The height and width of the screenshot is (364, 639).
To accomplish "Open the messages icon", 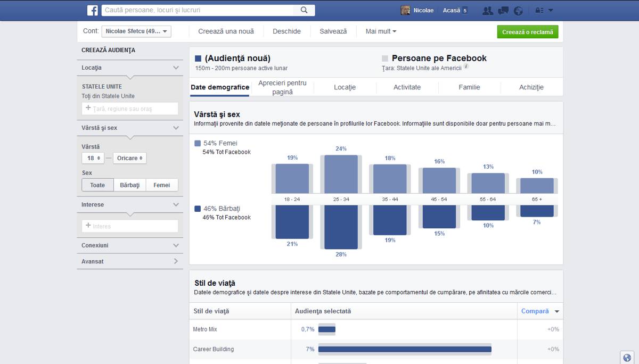I will point(503,11).
